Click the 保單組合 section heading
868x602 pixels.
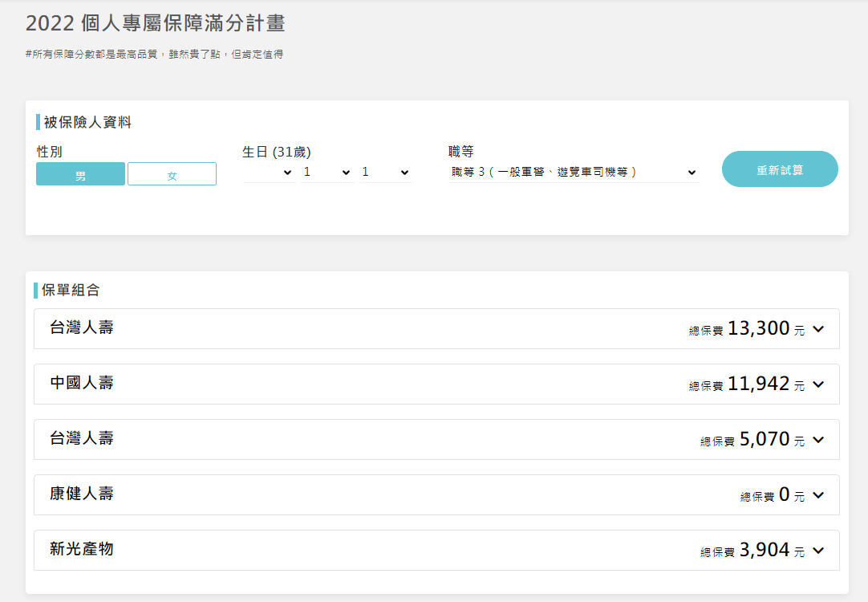71,291
